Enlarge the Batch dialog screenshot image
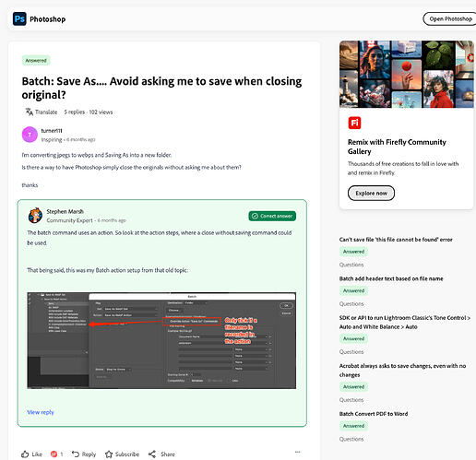Viewport: 476px width, 460px height. tap(161, 340)
